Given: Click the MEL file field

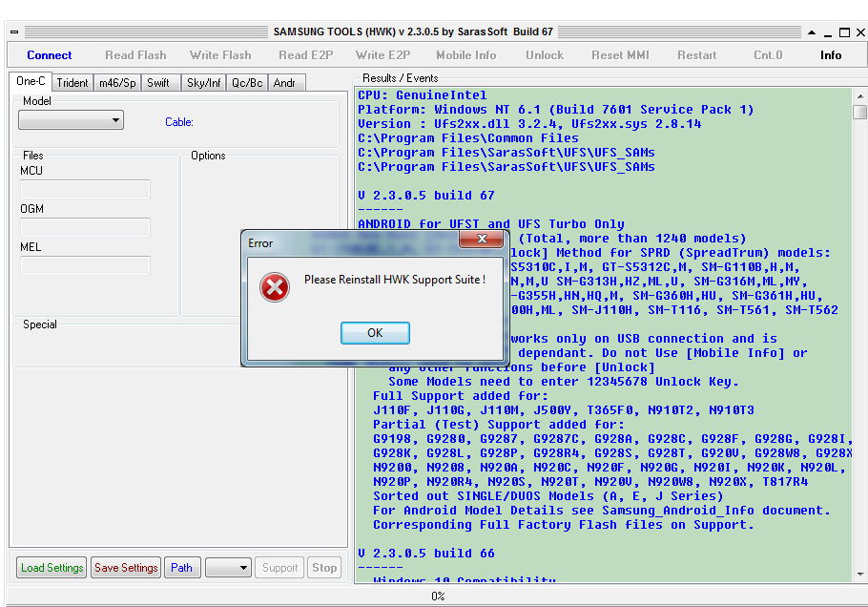Looking at the screenshot, I should 85,265.
